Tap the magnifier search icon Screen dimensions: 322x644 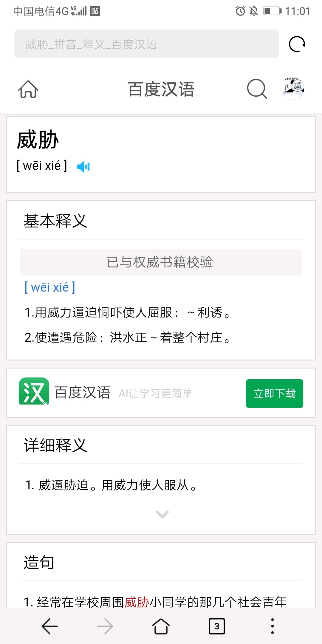(x=257, y=89)
